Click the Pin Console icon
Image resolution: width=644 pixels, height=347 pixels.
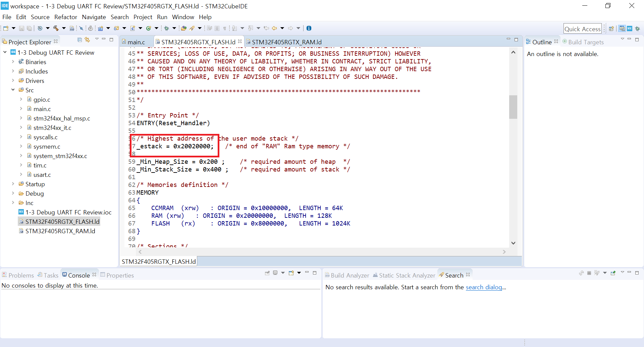click(267, 273)
